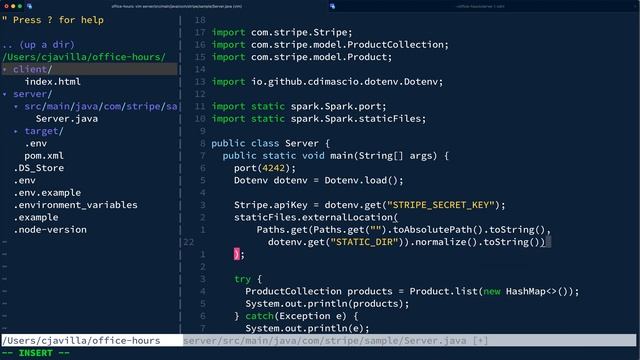Click the 'System.out.println(e);' line

[x=307, y=329]
